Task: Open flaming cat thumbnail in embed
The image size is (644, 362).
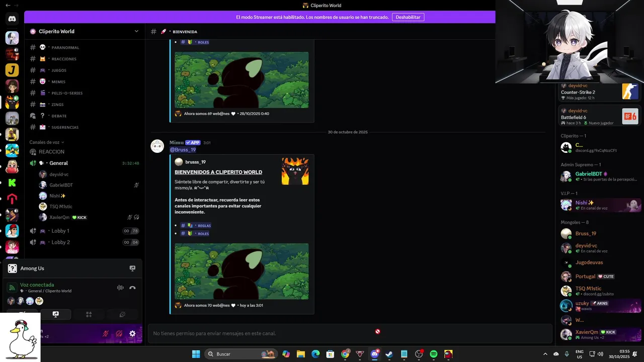Action: pyautogui.click(x=295, y=171)
